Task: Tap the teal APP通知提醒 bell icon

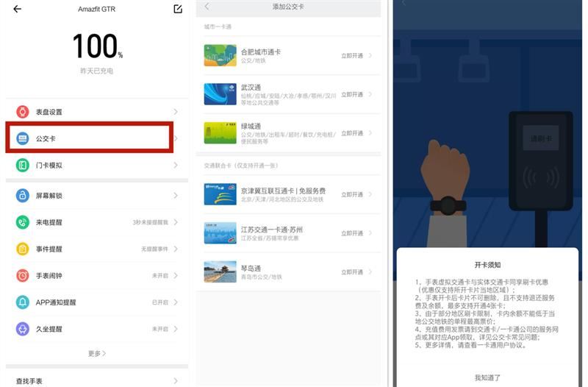Action: (x=23, y=302)
